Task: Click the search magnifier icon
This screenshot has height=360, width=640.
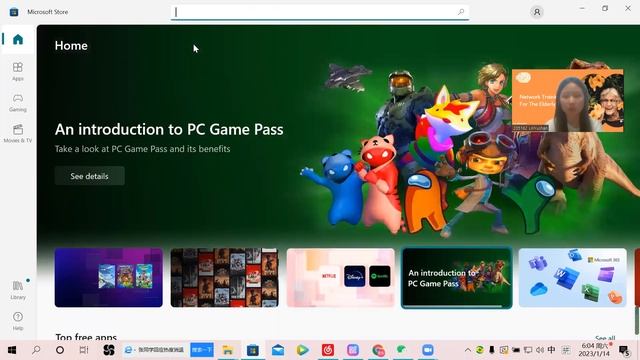Action: 461,12
